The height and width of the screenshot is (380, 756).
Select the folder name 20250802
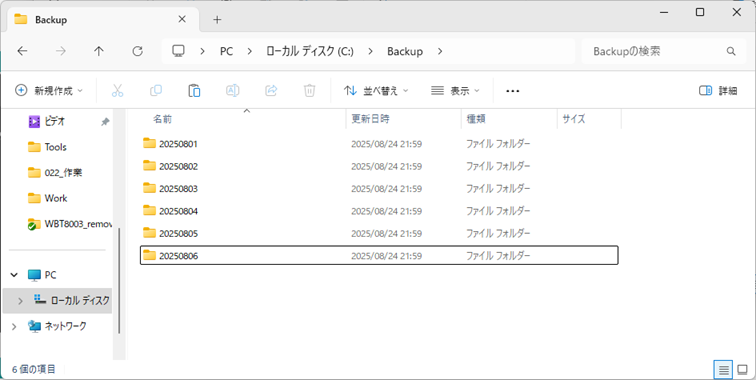178,166
